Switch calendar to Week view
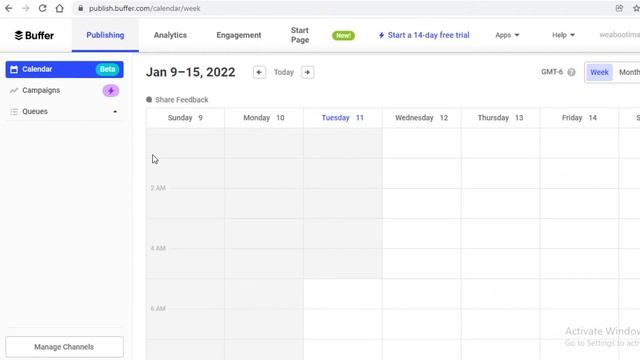Viewport: 640px width, 360px height. point(599,72)
